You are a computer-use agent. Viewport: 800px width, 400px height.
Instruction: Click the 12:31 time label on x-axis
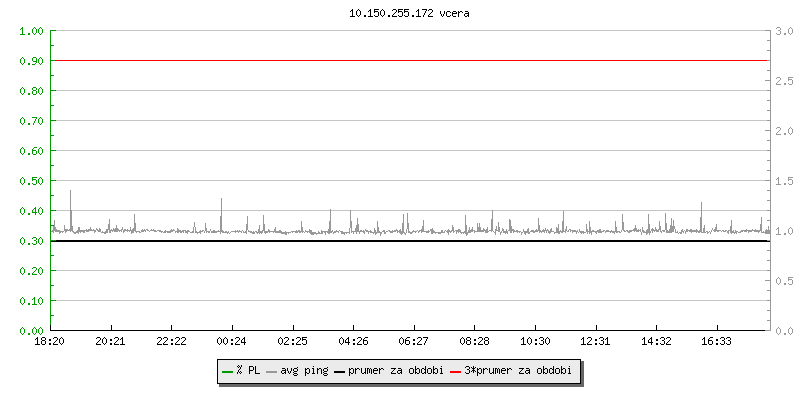pyautogui.click(x=595, y=342)
